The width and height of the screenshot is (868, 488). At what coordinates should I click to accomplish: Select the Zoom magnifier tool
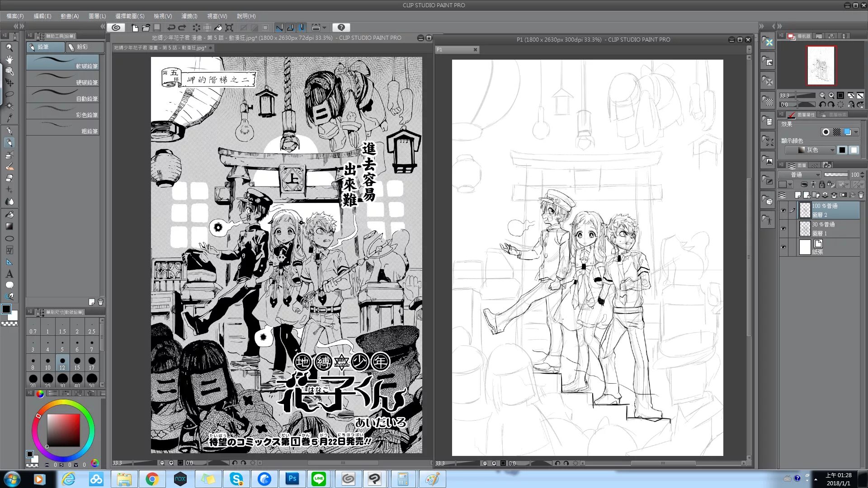point(9,47)
